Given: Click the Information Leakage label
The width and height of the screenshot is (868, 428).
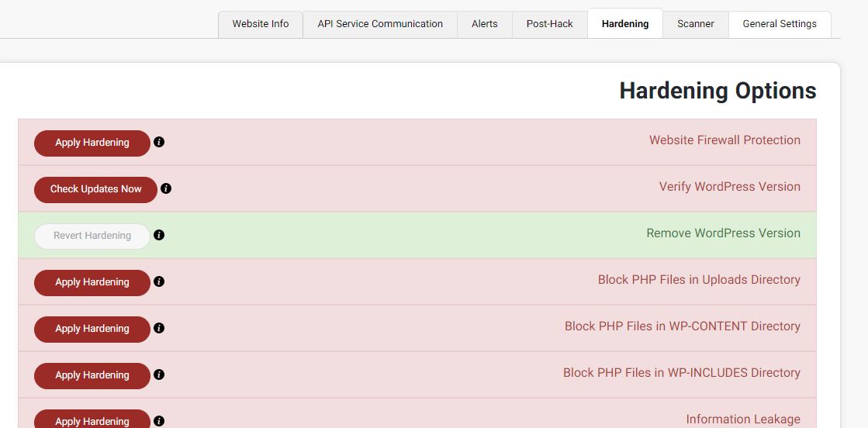Looking at the screenshot, I should 743,419.
